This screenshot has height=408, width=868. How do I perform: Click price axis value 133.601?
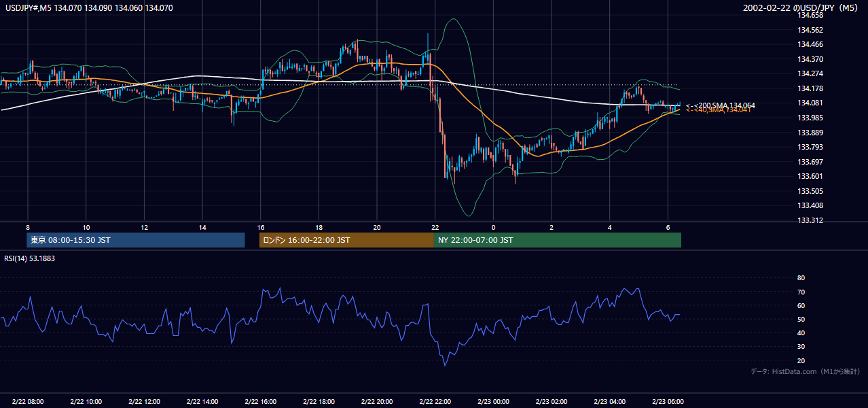[x=809, y=176]
